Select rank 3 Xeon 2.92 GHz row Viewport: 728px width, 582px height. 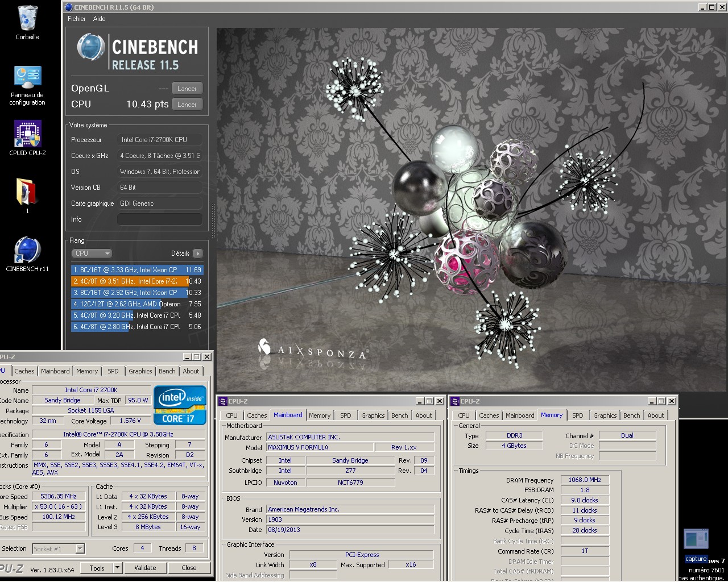tap(136, 293)
